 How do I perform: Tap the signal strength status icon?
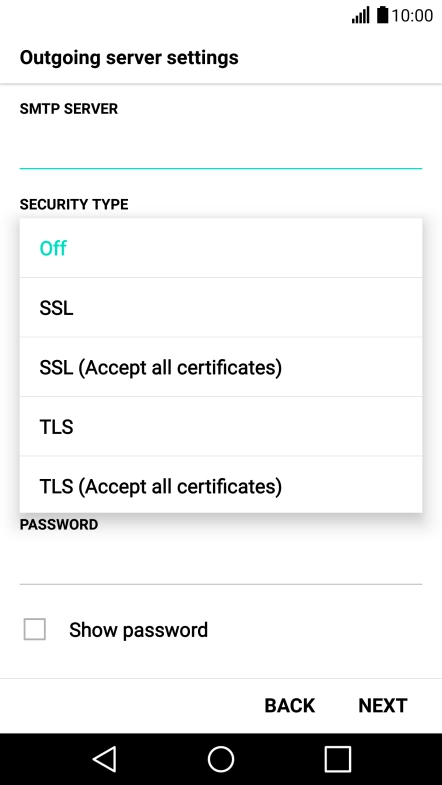click(x=360, y=15)
